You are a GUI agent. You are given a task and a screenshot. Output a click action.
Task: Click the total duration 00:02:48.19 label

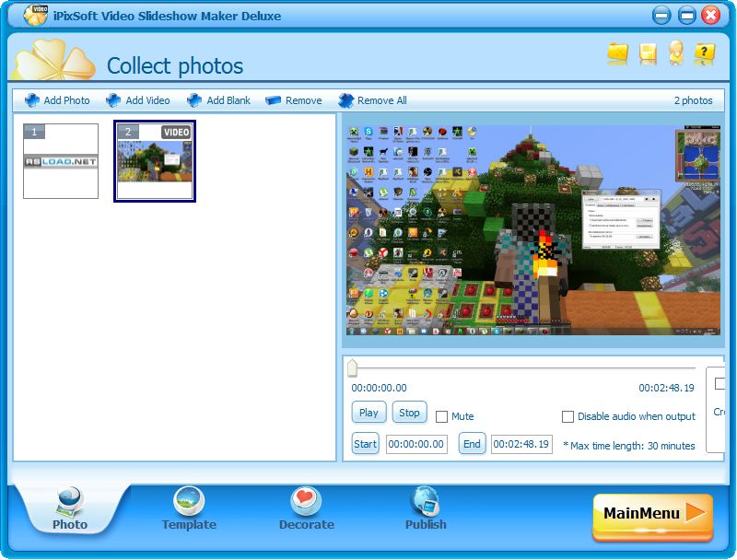666,388
